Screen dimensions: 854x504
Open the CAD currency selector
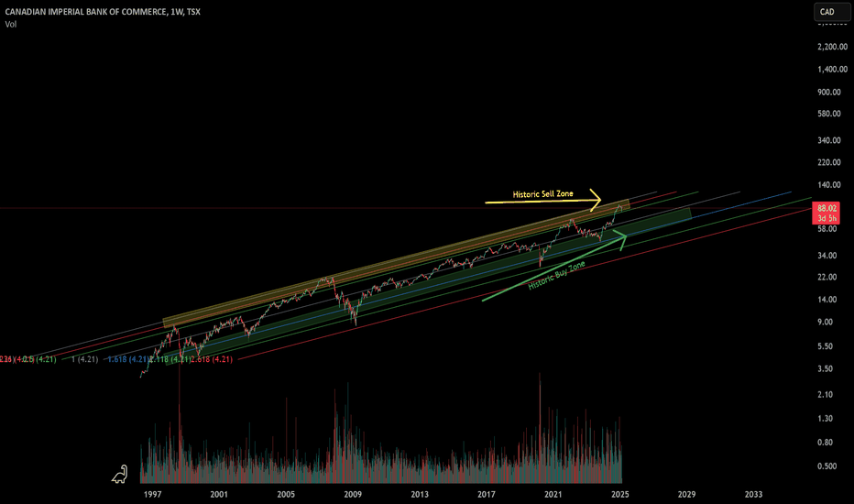coord(832,11)
